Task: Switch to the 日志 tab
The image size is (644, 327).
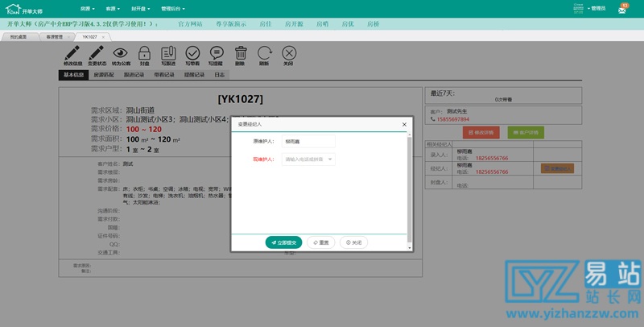Action: click(219, 75)
